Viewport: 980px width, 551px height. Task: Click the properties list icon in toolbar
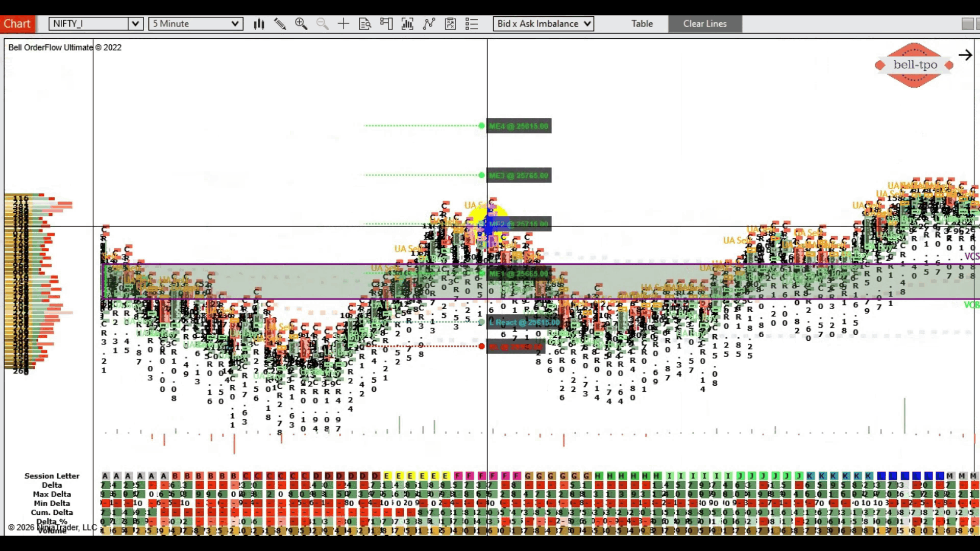coord(472,24)
